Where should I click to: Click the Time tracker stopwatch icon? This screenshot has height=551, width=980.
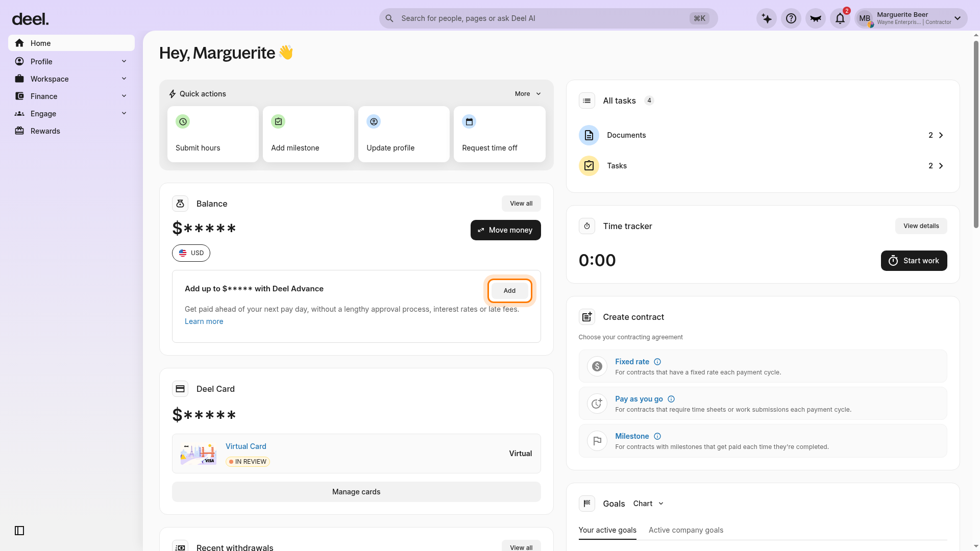(587, 226)
